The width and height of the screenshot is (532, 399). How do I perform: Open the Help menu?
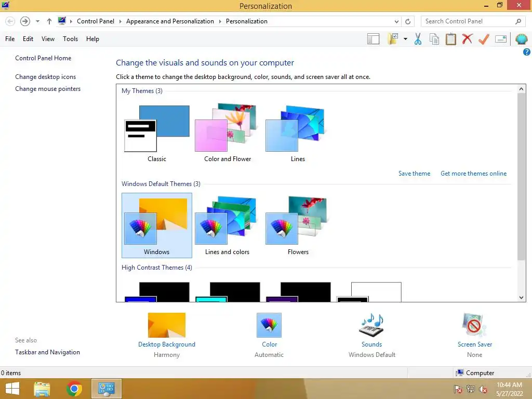click(92, 39)
